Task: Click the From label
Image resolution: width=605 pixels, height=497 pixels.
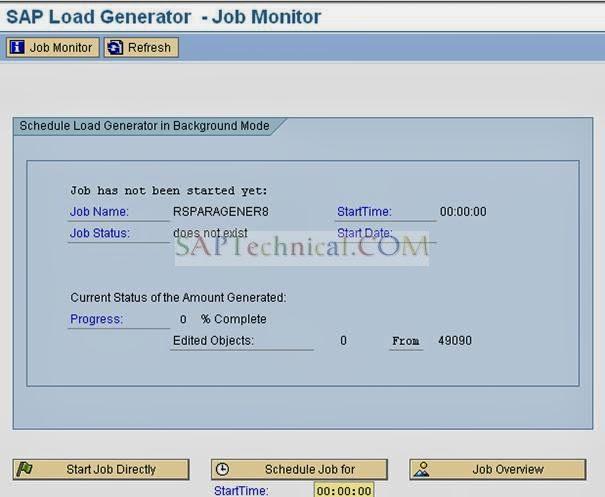Action: click(406, 341)
